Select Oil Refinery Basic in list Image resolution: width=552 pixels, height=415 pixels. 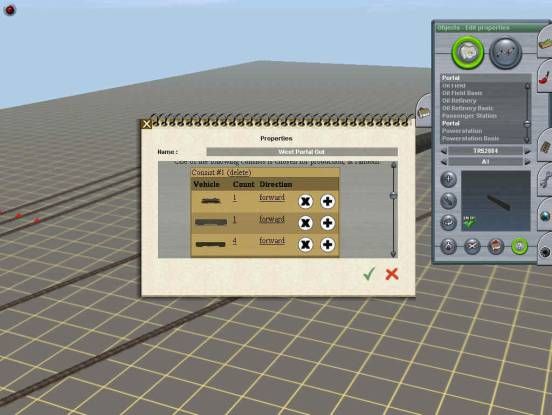click(468, 108)
